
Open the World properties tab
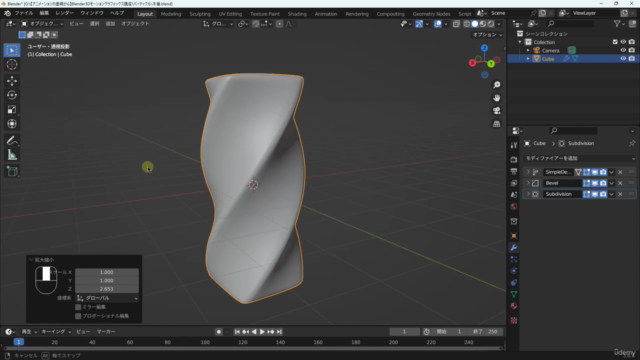(x=514, y=207)
